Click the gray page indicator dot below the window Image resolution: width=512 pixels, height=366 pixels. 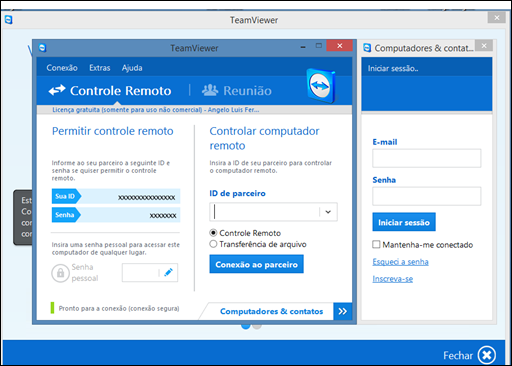point(257,326)
